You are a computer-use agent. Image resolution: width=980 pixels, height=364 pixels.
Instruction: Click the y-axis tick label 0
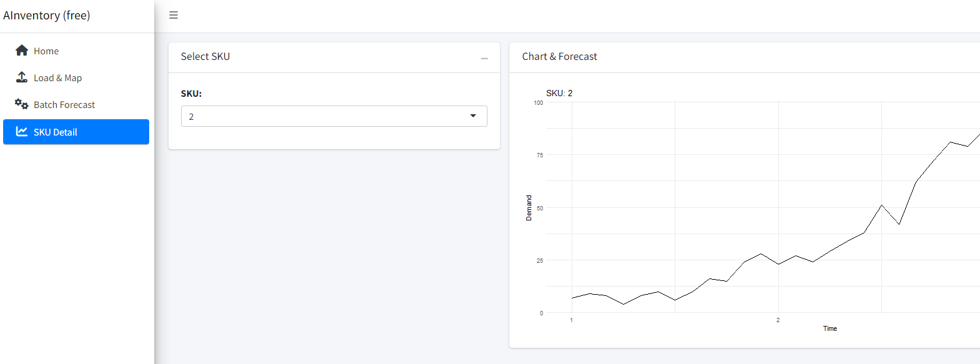click(x=541, y=313)
